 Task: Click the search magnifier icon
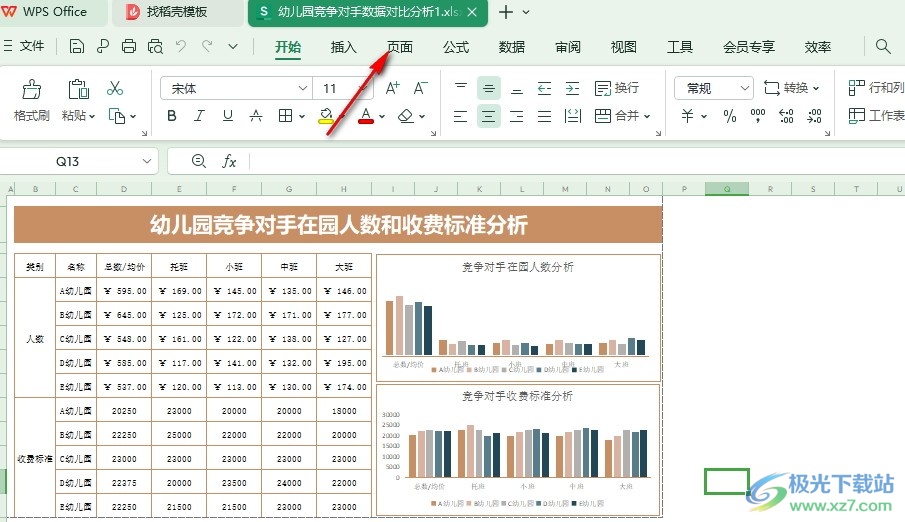pos(882,46)
